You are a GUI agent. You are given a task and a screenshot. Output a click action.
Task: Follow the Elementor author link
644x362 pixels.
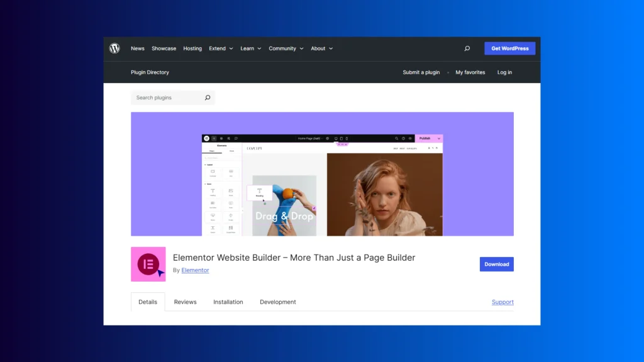(195, 270)
